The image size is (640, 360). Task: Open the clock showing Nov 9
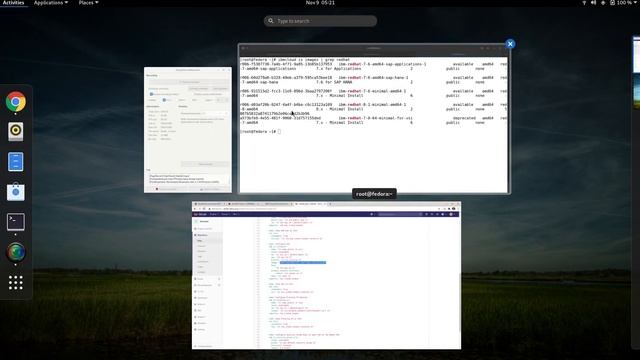320,3
